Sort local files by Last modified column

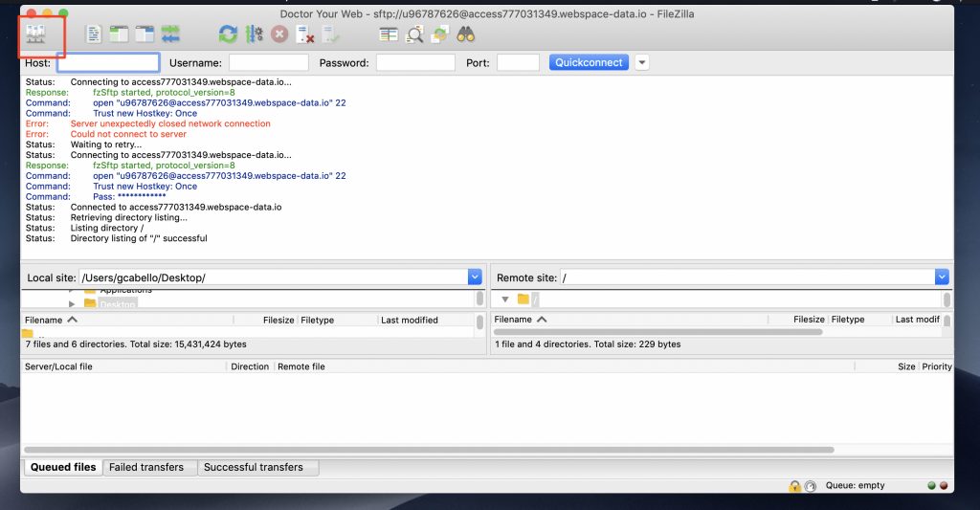(426, 320)
